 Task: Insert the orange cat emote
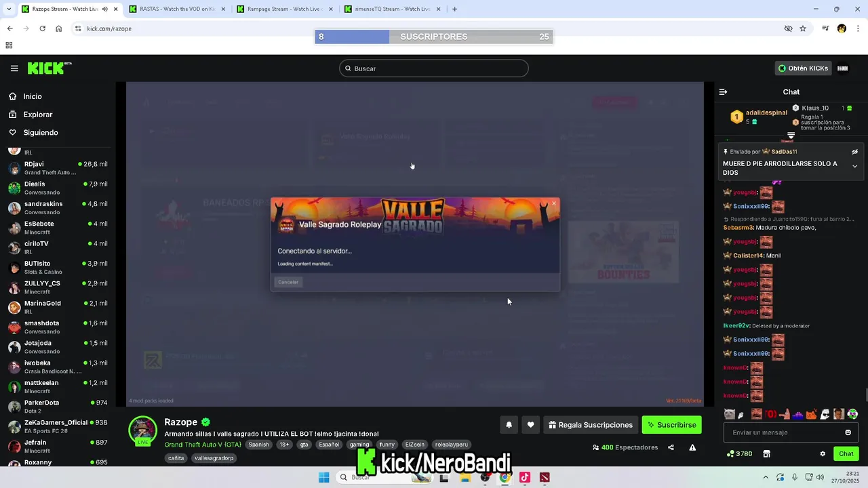pyautogui.click(x=811, y=414)
